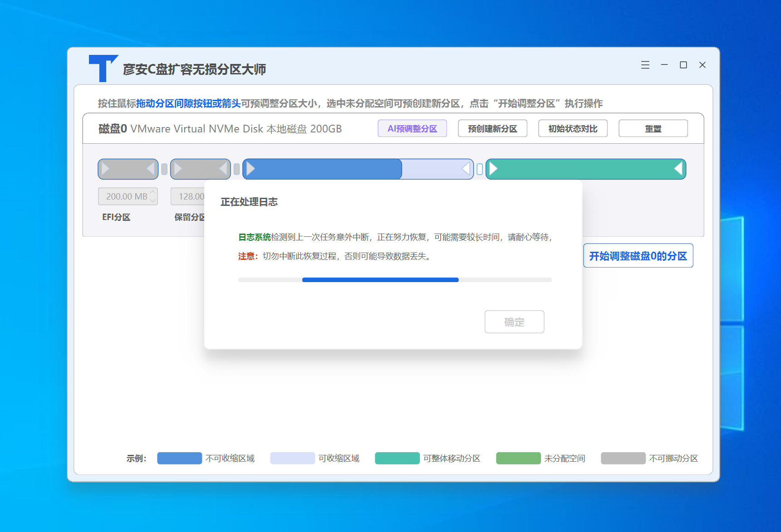
Task: Click left arrow handle of EFI partition block
Action: (x=105, y=169)
